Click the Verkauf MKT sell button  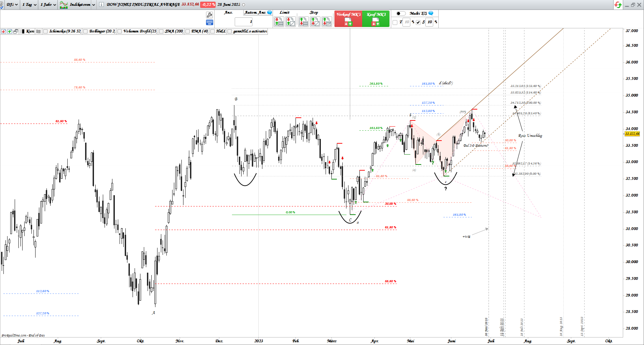pos(348,19)
